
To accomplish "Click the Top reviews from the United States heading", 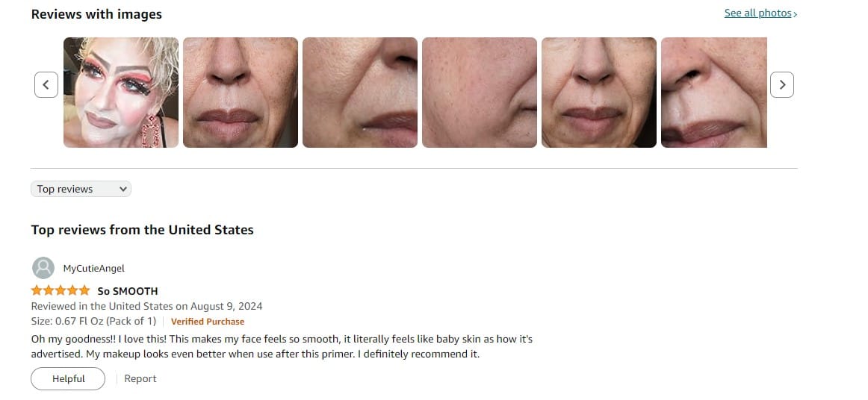I will [142, 230].
